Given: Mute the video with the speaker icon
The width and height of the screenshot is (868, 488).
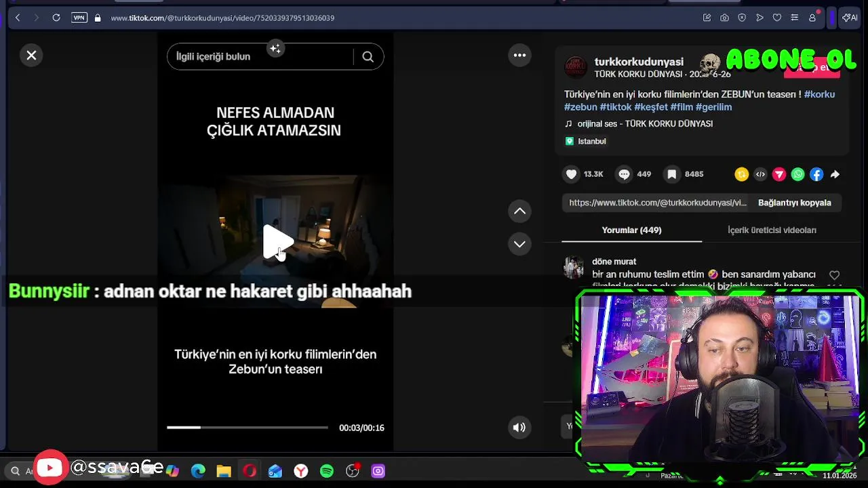Looking at the screenshot, I should pyautogui.click(x=519, y=428).
